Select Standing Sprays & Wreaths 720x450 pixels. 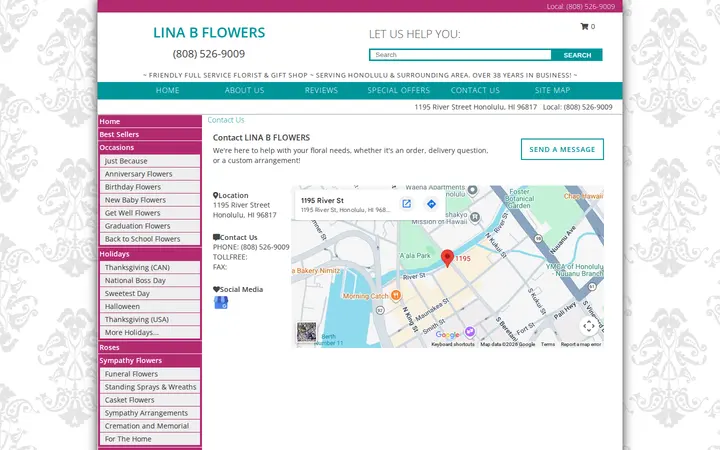[150, 387]
